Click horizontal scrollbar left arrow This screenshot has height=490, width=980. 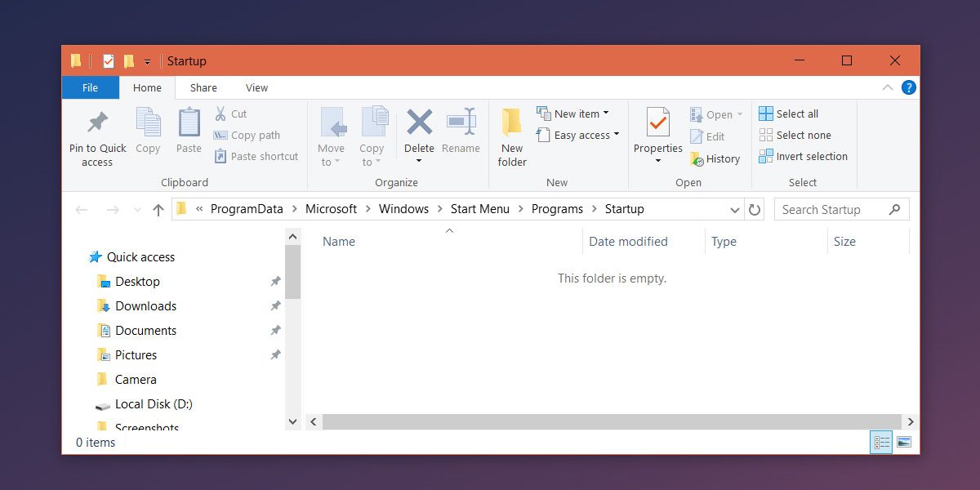[314, 421]
